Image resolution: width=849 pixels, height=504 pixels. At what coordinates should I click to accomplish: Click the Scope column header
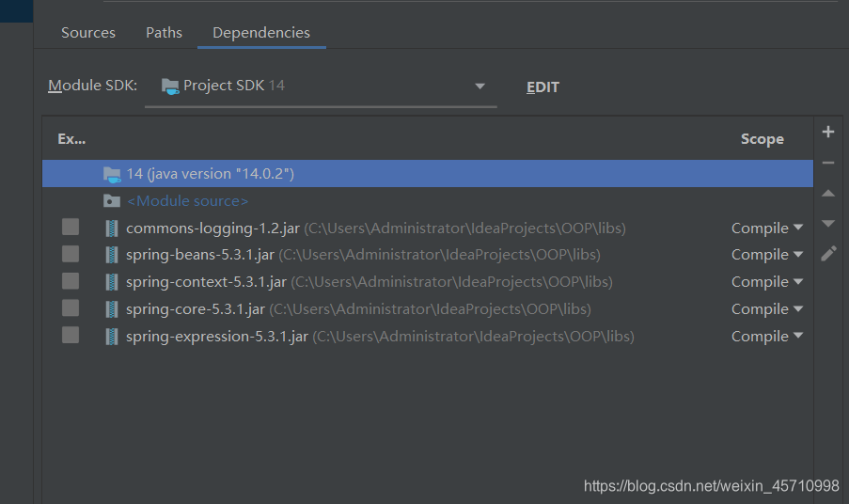762,139
